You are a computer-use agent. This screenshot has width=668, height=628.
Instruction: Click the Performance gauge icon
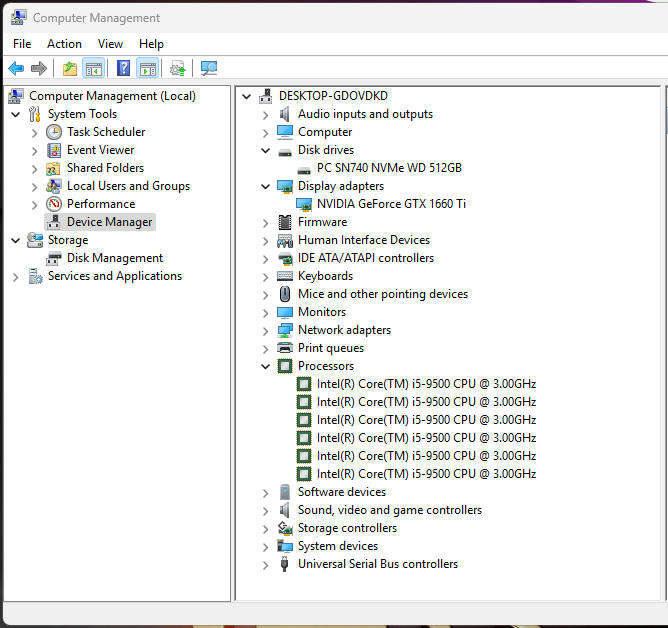coord(54,204)
